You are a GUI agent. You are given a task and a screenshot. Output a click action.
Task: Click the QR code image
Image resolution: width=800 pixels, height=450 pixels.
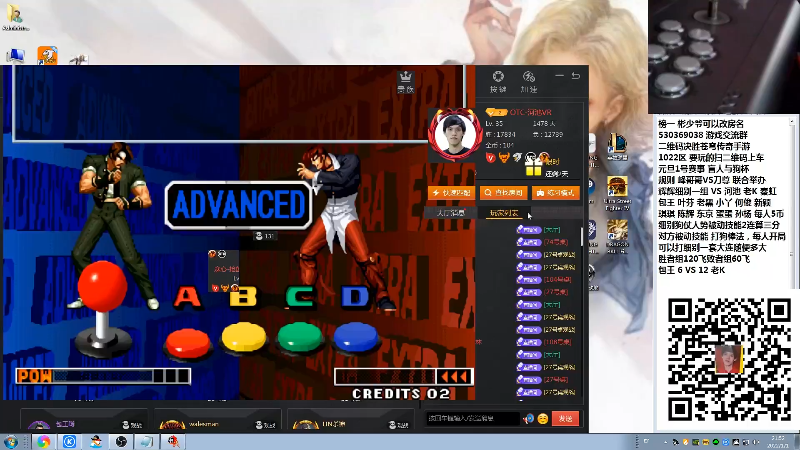coord(729,360)
